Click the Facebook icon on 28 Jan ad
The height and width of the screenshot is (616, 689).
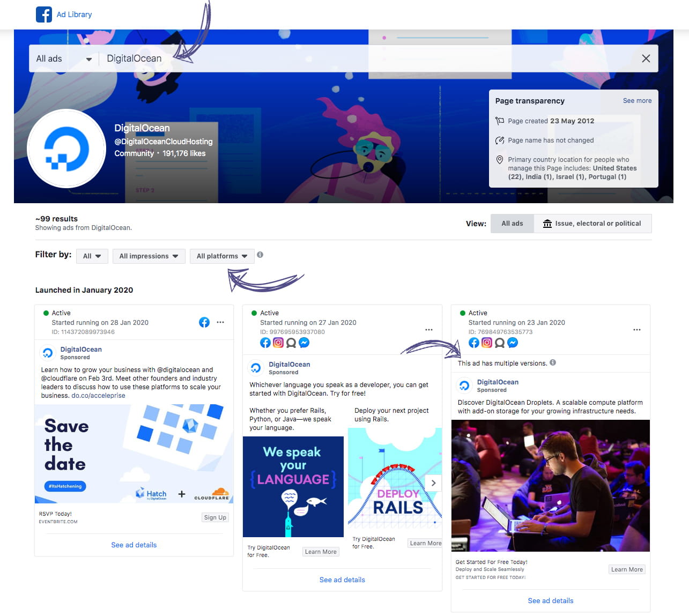204,322
